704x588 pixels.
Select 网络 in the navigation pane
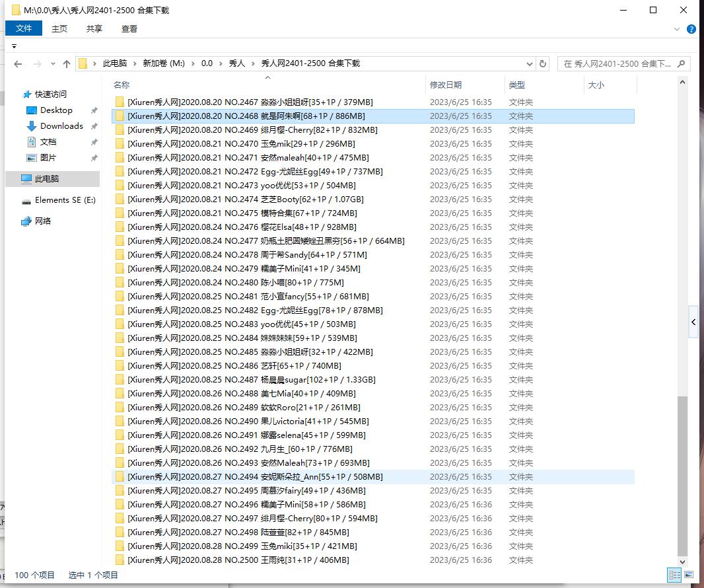pyautogui.click(x=43, y=221)
